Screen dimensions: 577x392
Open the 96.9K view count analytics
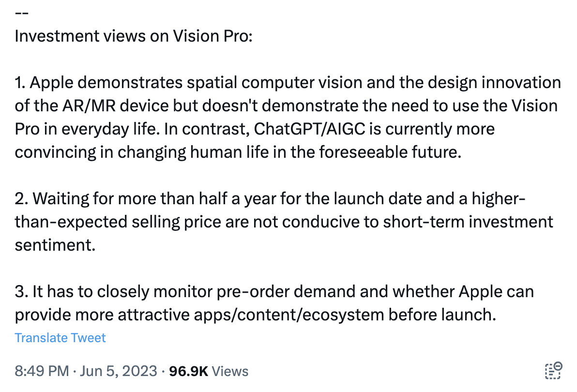(188, 371)
